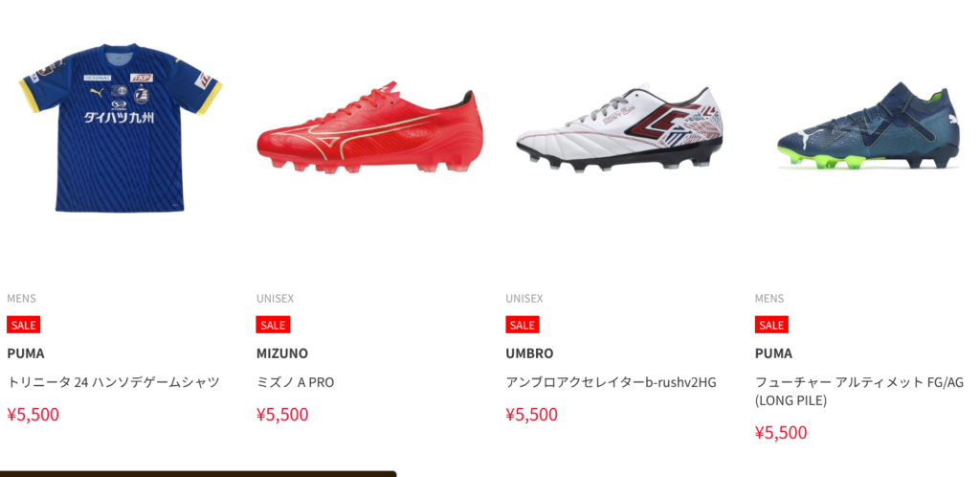Open トリニータ 24 ハンソデゲームシャツ product link

[x=113, y=382]
